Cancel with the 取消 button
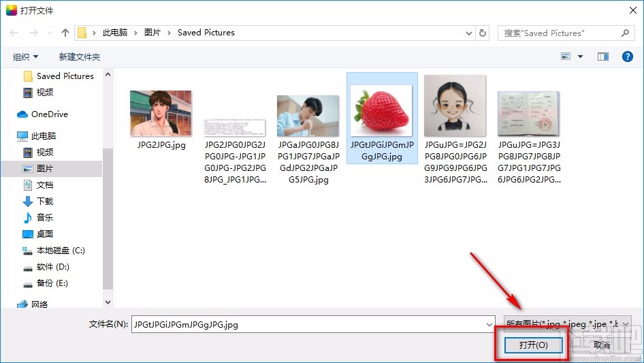644x363 pixels. pyautogui.click(x=602, y=345)
